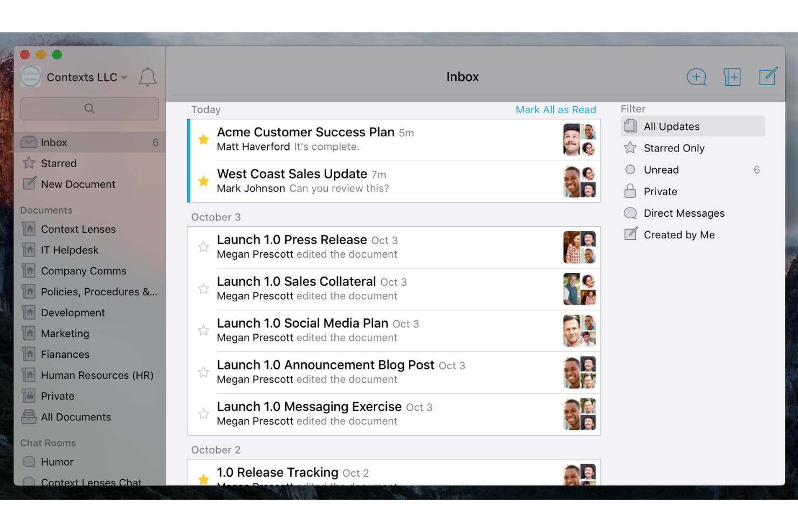This screenshot has width=798, height=532.
Task: Switch to the All Updates filter
Action: pos(671,126)
